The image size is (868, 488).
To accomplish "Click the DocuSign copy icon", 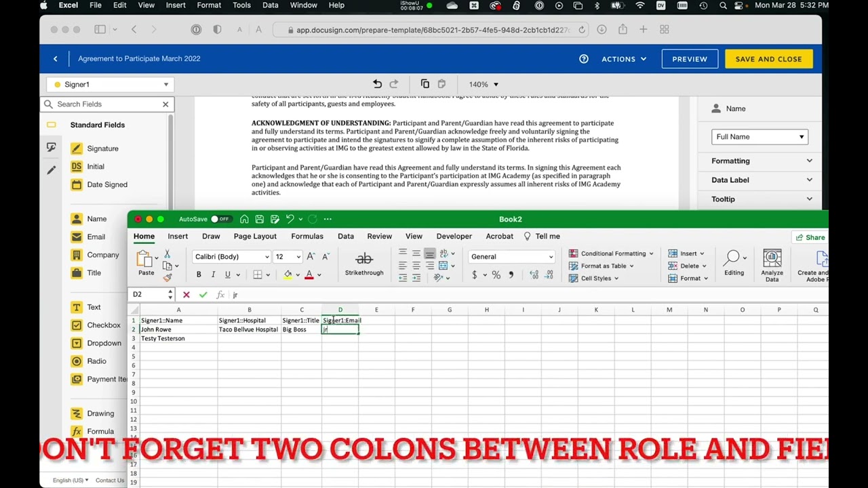I will pyautogui.click(x=425, y=84).
